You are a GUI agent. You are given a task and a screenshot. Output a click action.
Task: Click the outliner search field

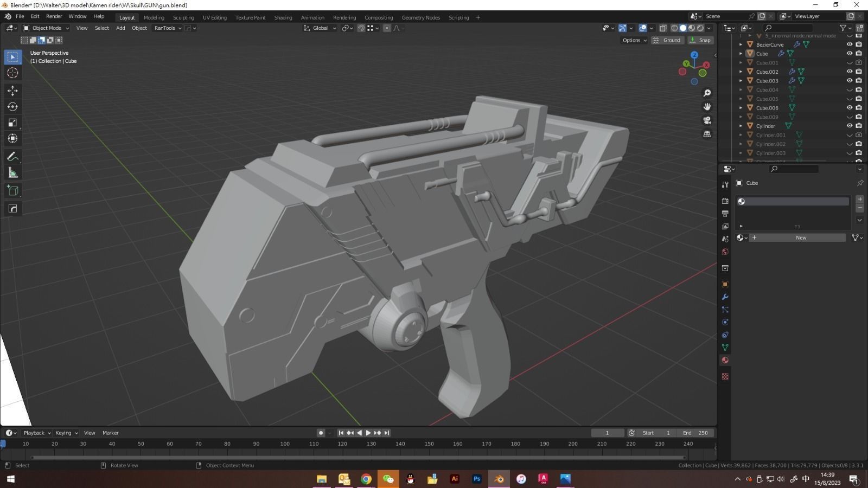pos(788,28)
